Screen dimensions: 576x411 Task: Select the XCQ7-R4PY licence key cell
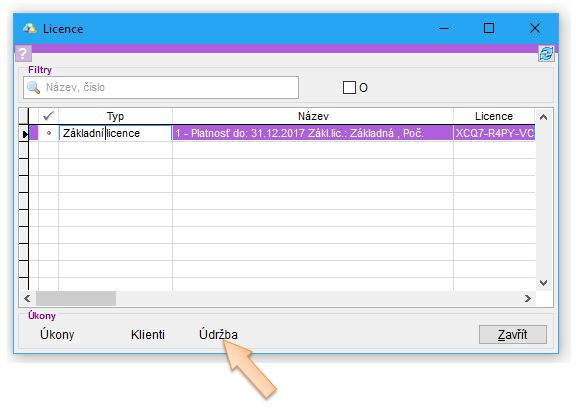point(494,133)
